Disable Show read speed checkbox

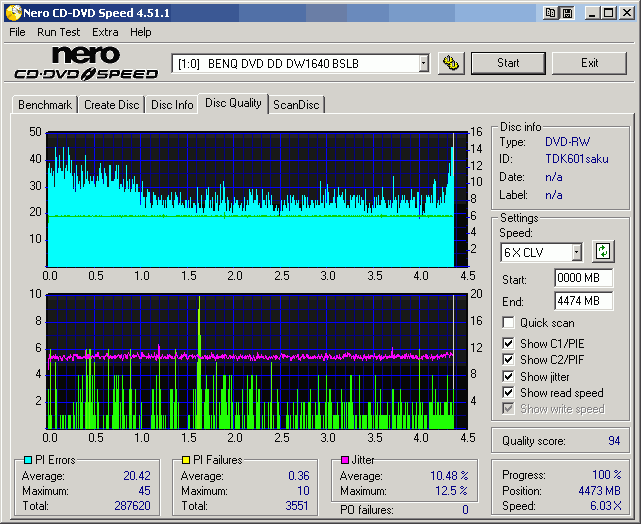coord(509,393)
